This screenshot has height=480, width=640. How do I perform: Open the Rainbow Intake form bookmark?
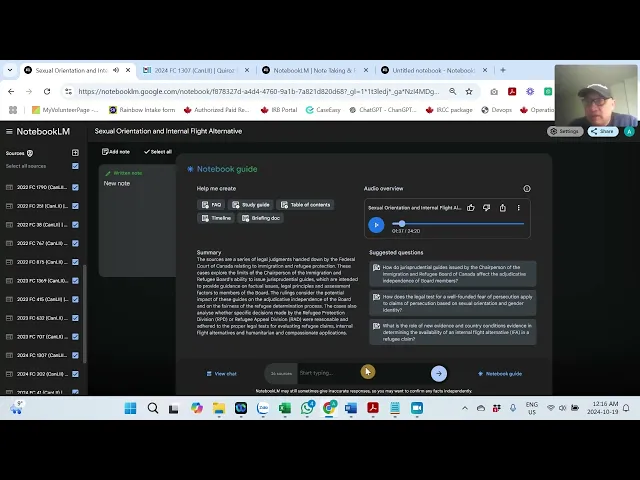coord(142,110)
